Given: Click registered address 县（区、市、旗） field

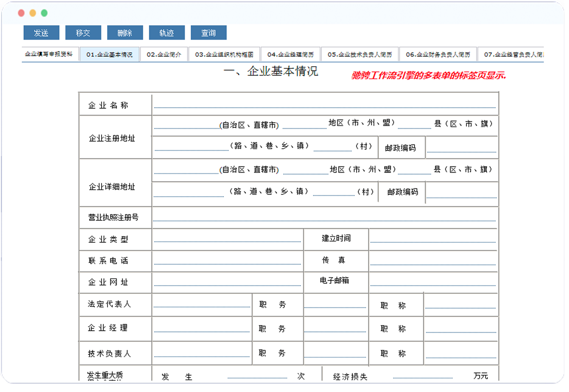Looking at the screenshot, I should (414, 124).
